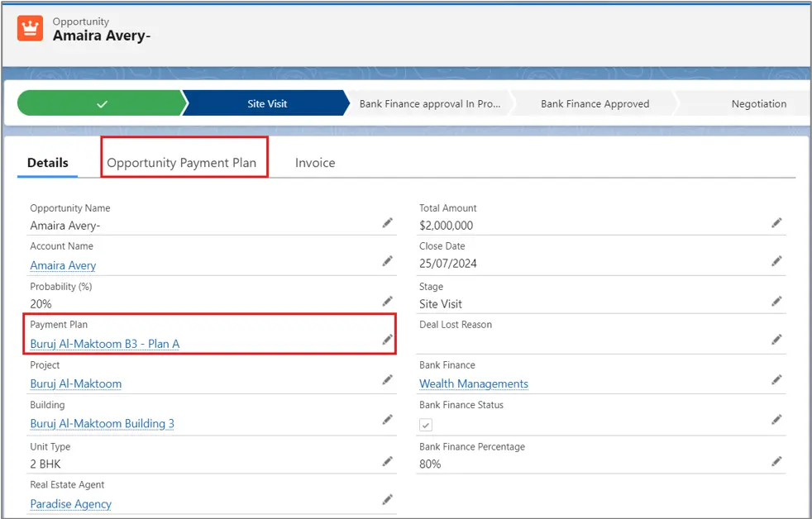Edit the Stage field pencil icon
Image resolution: width=812 pixels, height=519 pixels.
[x=776, y=301]
